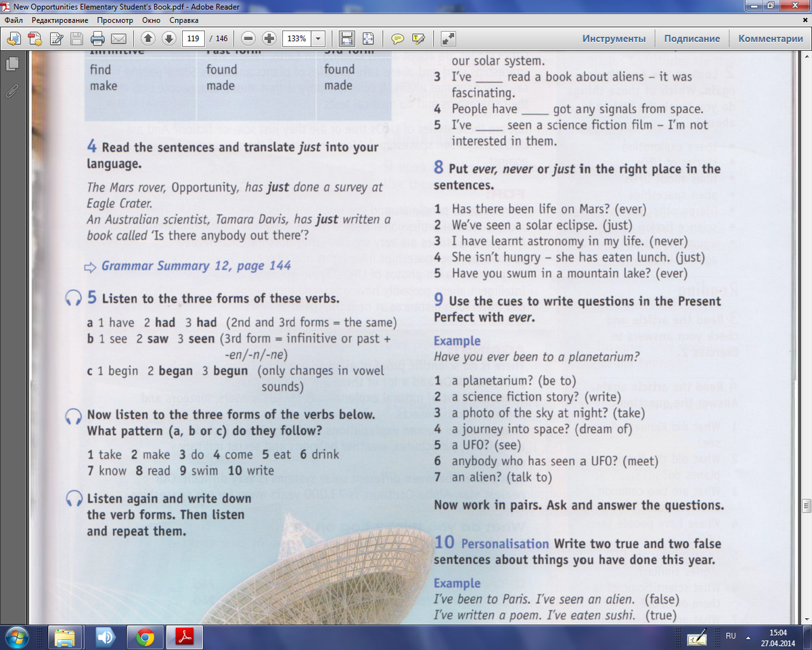812x650 pixels.
Task: Click 'Have you ever been to a planetarium?'
Action: [537, 357]
